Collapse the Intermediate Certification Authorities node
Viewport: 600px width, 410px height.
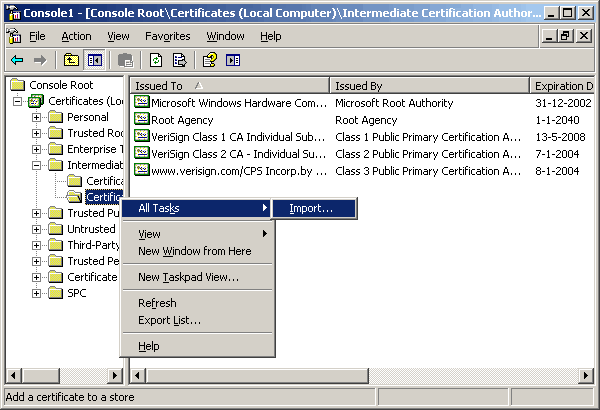[x=36, y=165]
